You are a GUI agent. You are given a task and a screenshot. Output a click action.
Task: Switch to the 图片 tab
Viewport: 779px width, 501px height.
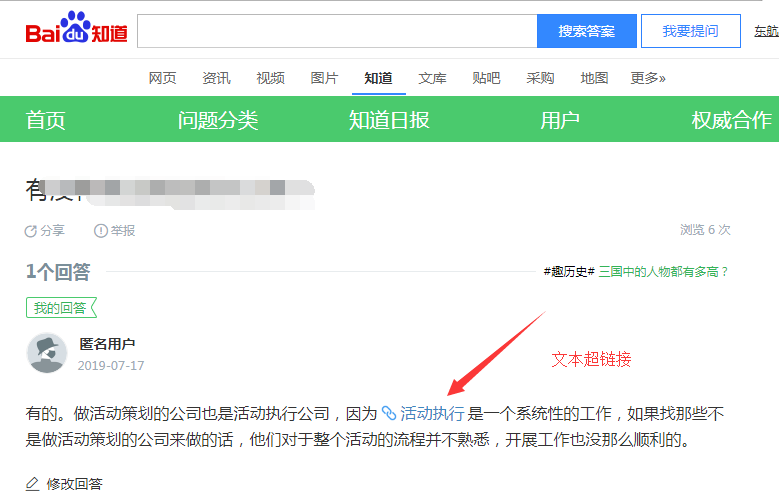(324, 78)
